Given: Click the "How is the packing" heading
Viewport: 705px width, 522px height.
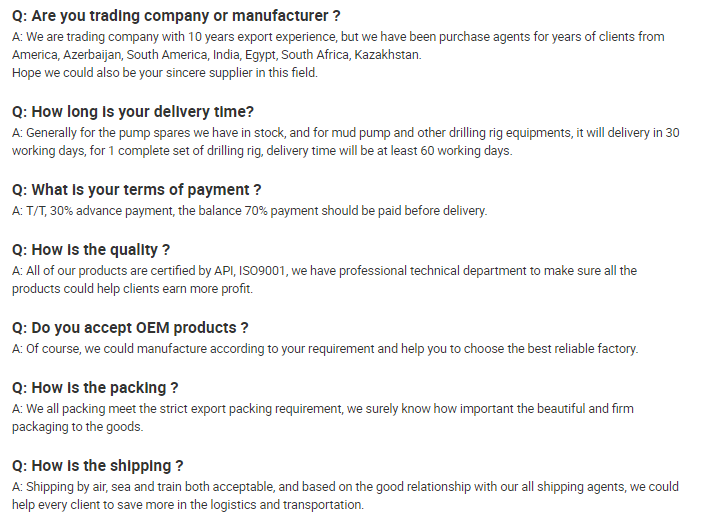Looking at the screenshot, I should coord(95,388).
